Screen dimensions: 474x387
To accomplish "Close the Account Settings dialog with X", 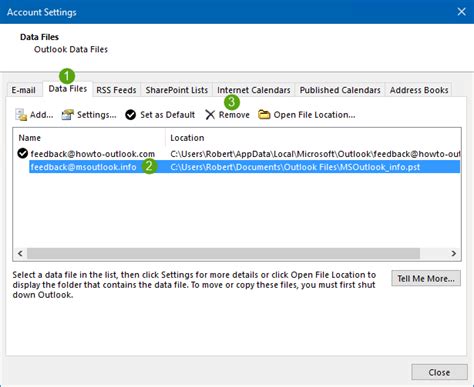I will tap(462, 12).
